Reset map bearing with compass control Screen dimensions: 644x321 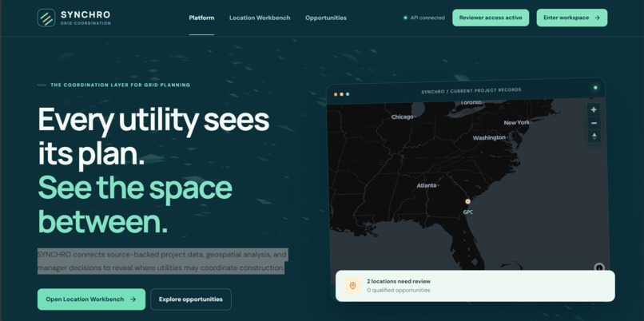594,136
